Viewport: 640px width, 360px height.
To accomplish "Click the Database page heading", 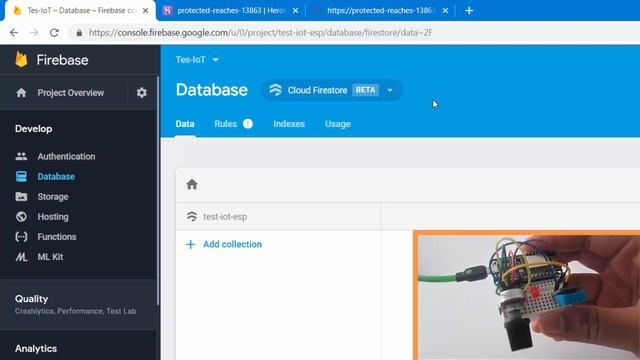I will [x=211, y=90].
